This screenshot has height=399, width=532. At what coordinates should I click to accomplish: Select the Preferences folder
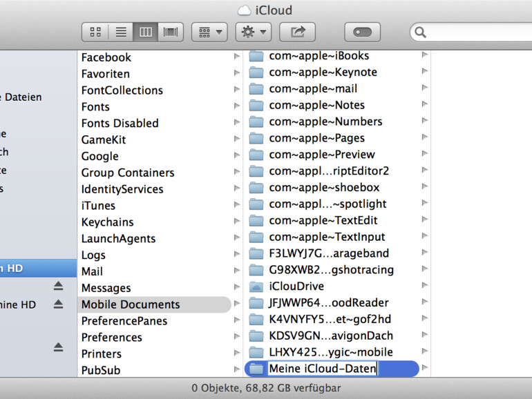112,338
